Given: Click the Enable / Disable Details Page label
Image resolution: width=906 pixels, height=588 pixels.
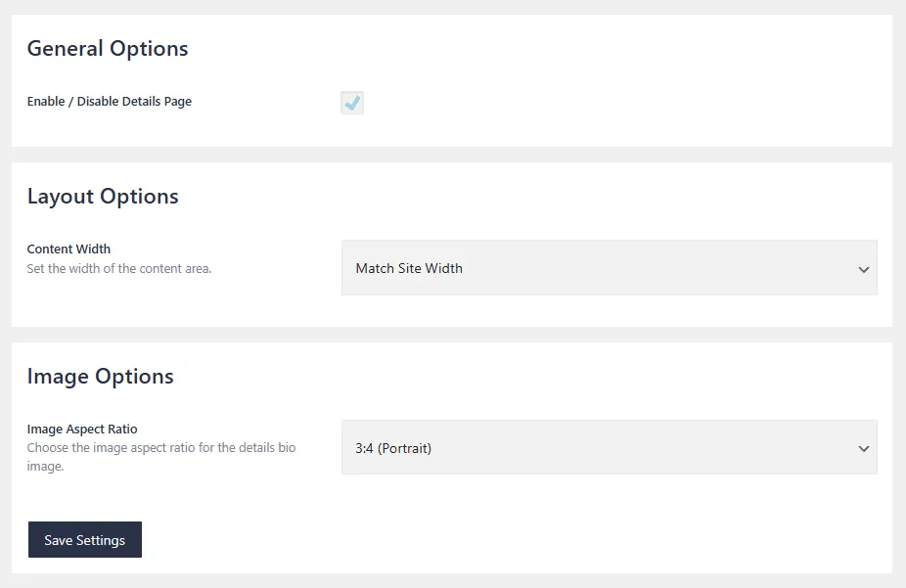Looking at the screenshot, I should (x=110, y=102).
